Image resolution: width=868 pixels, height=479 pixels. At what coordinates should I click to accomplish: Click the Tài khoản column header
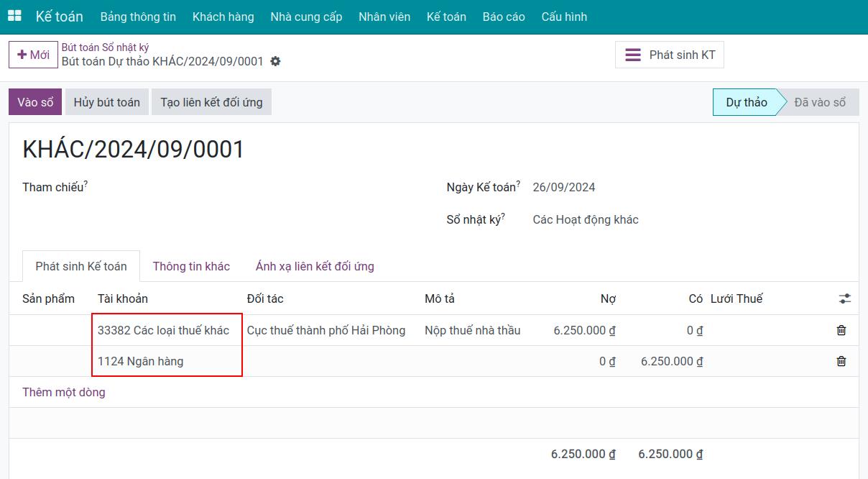click(x=123, y=298)
